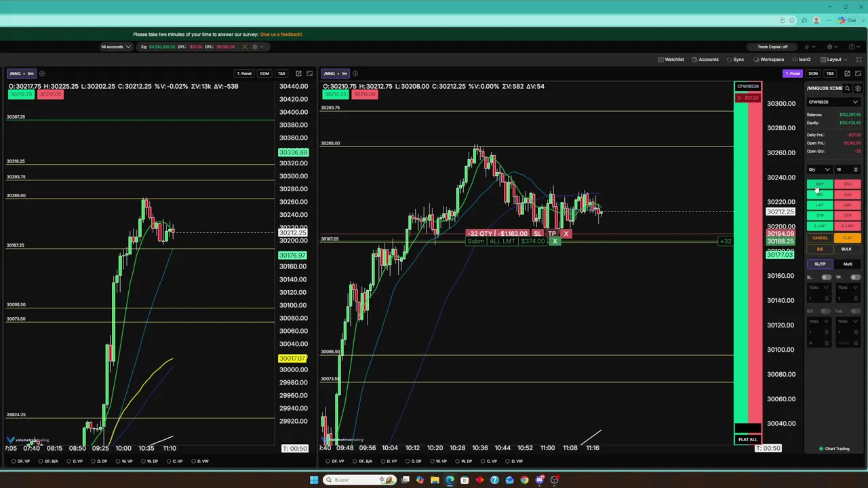Image resolution: width=868 pixels, height=488 pixels.
Task: Expand the CFW18526 account dropdown
Action: (833, 102)
